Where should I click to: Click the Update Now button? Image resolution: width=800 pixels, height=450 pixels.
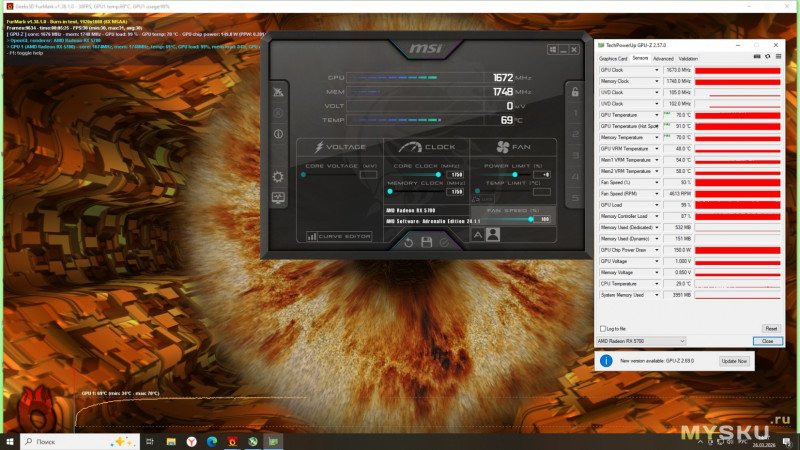[x=734, y=361]
